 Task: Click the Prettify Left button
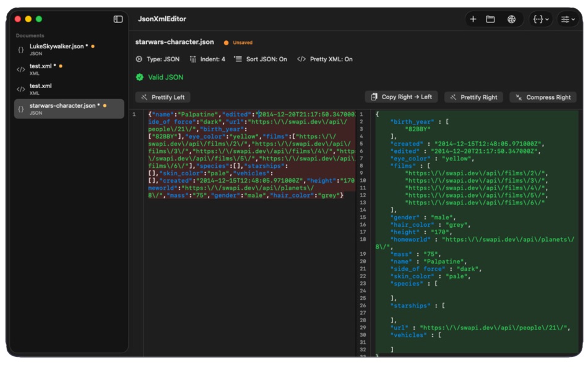(x=162, y=97)
